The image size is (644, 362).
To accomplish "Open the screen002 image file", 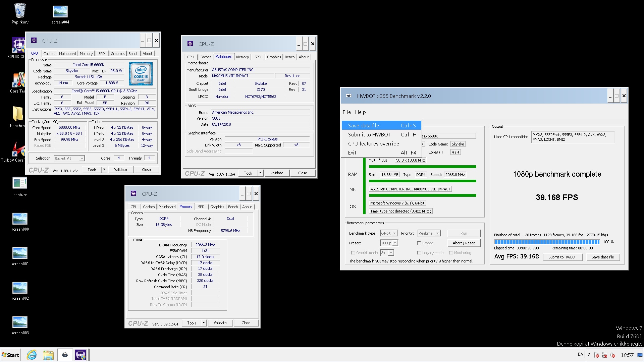I will click(20, 290).
